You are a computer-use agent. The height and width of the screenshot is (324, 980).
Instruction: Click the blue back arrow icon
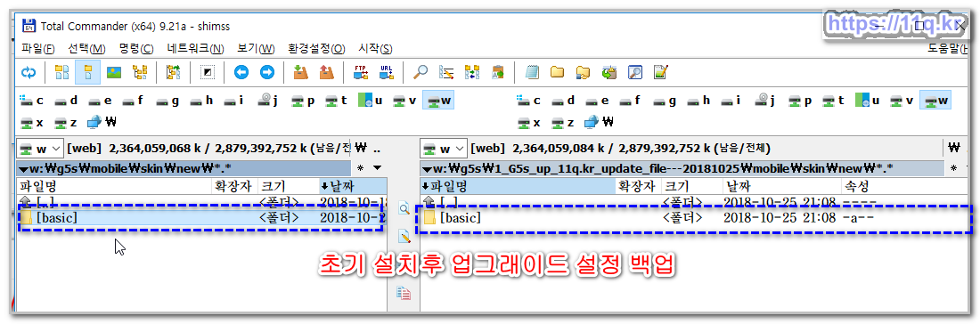(241, 72)
